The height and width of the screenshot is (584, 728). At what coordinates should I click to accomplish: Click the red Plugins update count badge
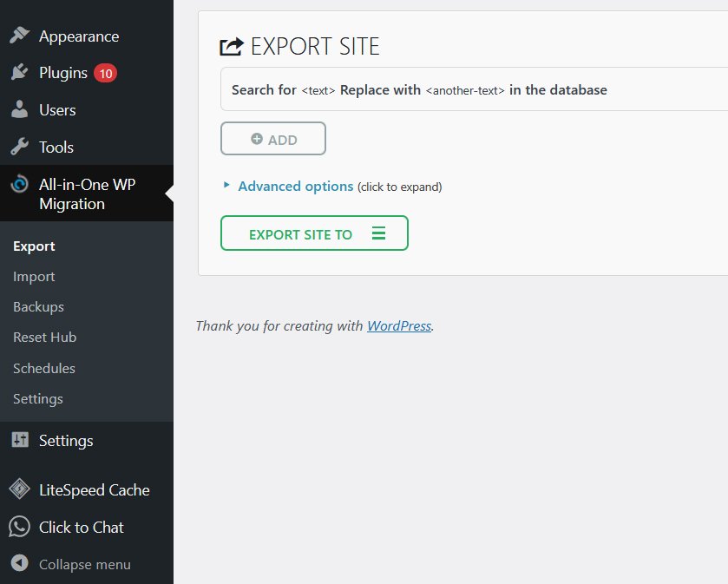(105, 73)
